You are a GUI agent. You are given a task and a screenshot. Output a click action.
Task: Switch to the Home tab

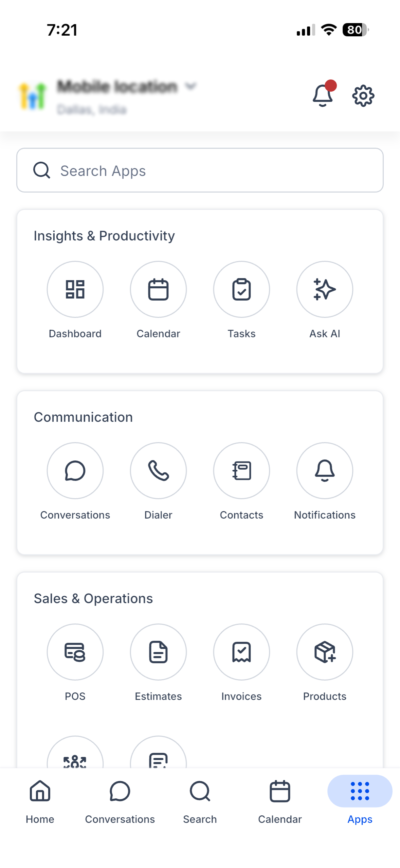(40, 802)
